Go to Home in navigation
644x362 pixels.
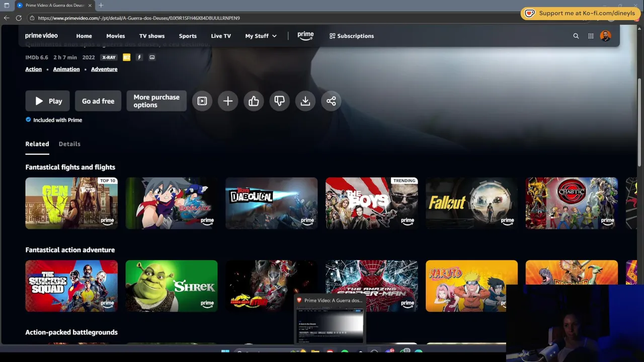point(84,36)
